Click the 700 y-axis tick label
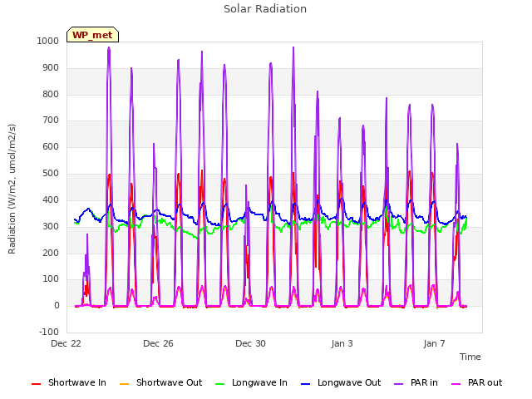Screen dimensions: 532x399 click(x=51, y=120)
